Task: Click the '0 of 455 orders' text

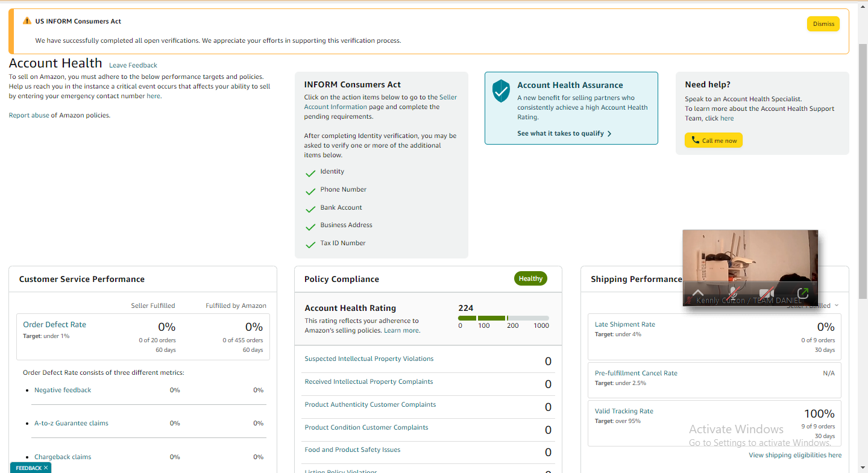Action: tap(244, 340)
